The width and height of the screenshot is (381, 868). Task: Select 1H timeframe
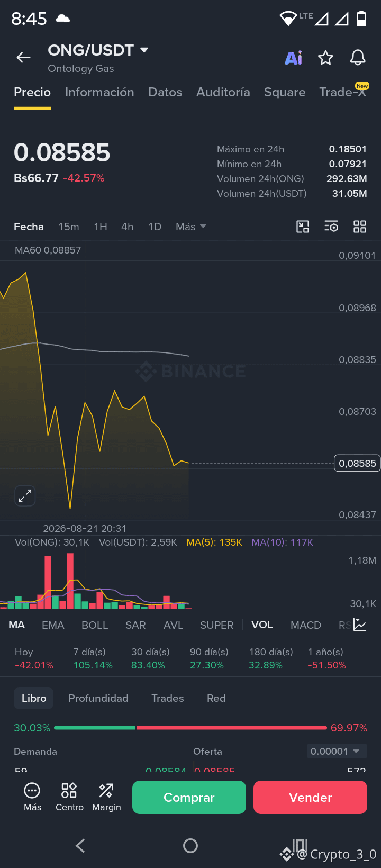click(101, 227)
